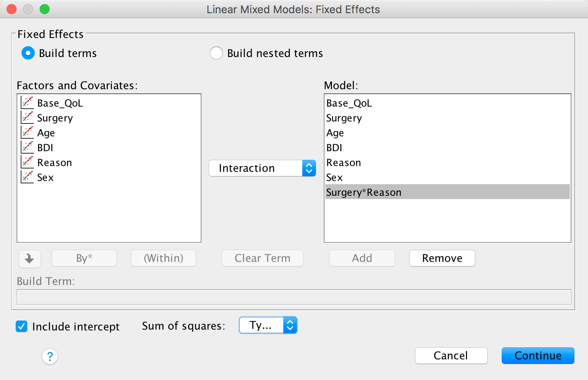
Task: Click the Remove button
Action: click(442, 258)
